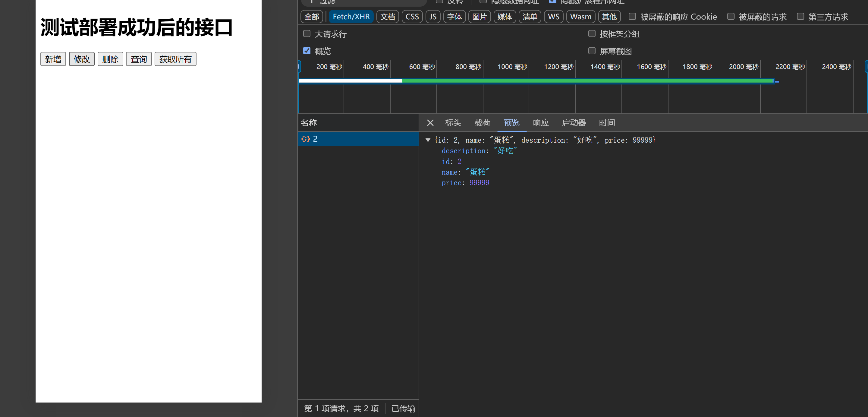Enable the 屏幕截图 checkbox
Image resolution: width=868 pixels, height=417 pixels.
[x=592, y=51]
